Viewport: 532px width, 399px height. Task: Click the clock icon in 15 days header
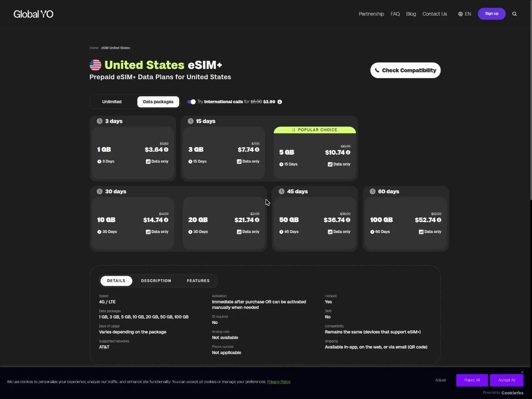pos(190,121)
